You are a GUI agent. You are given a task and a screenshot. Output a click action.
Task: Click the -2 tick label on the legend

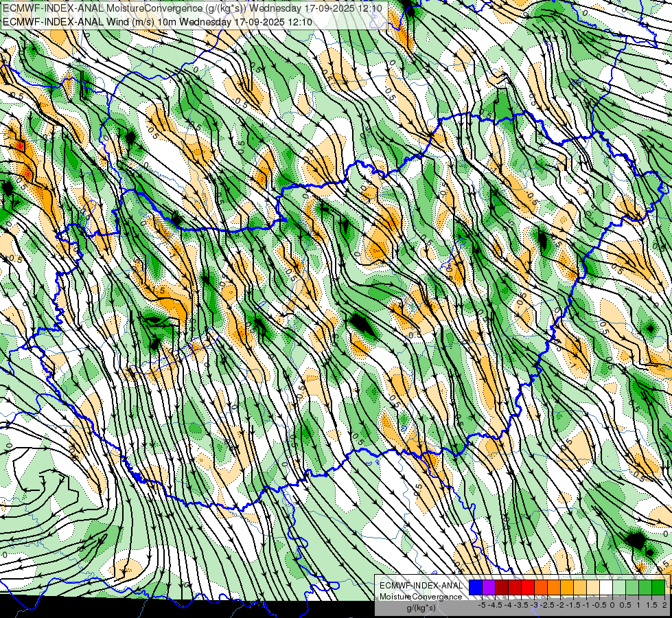(560, 605)
